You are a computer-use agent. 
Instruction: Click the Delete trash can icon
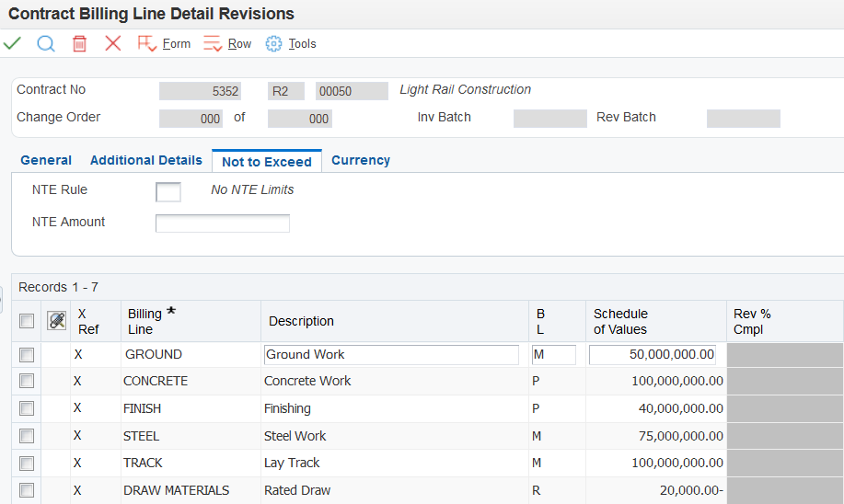pos(80,43)
